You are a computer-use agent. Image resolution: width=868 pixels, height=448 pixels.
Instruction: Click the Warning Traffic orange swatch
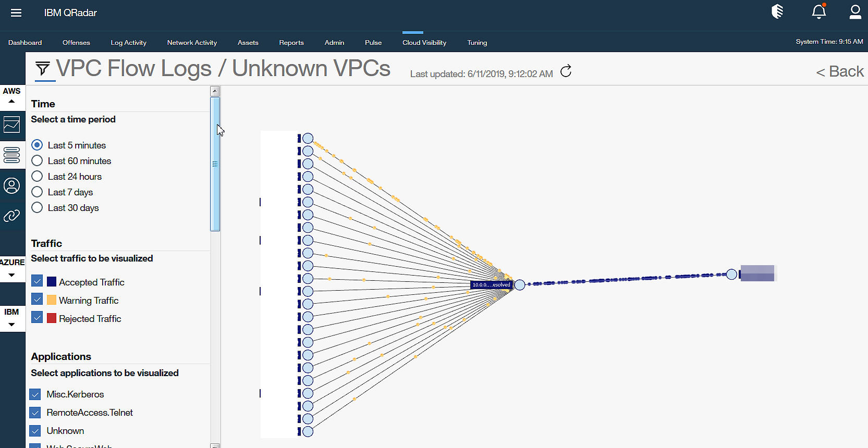[x=52, y=300]
